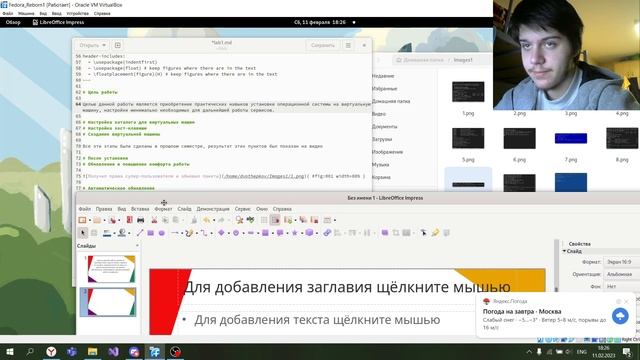Open the Формат slide format dropdown
The width and height of the screenshot is (640, 360).
621,262
